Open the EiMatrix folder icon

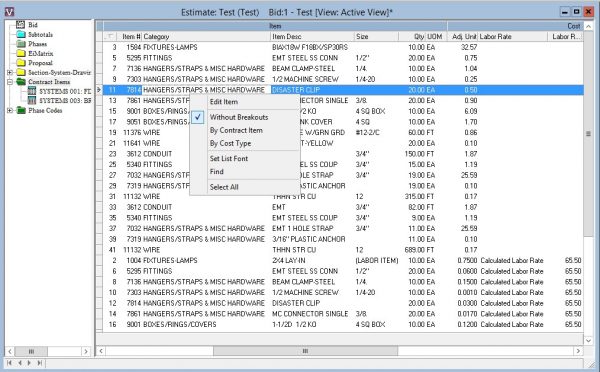pos(21,53)
